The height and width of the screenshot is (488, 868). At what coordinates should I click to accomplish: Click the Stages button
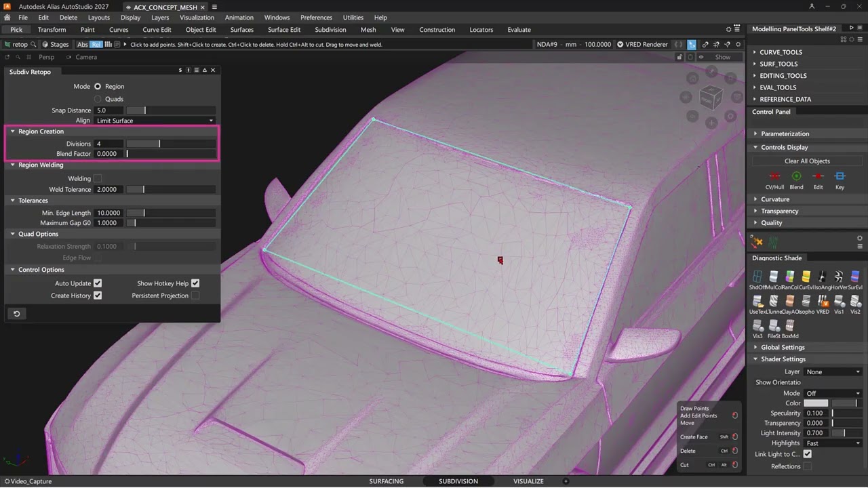point(55,44)
